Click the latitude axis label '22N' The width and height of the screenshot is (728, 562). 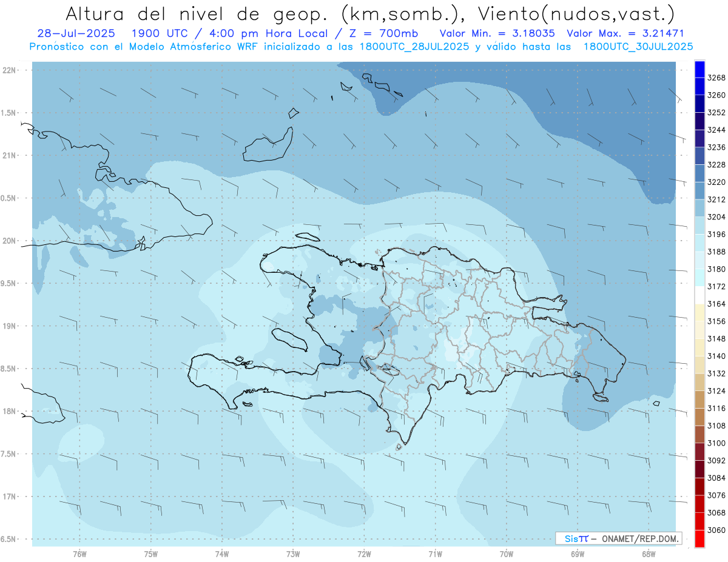(x=10, y=70)
